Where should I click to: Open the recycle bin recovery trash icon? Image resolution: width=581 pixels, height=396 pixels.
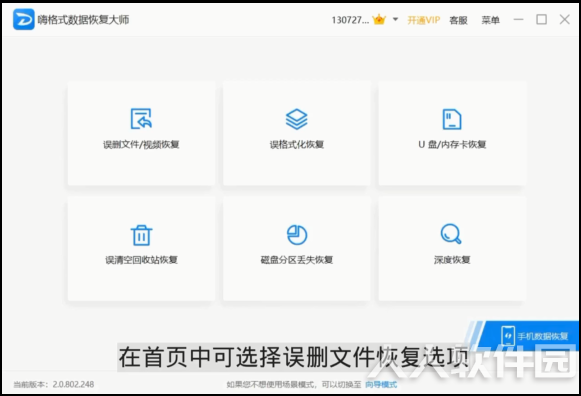pyautogui.click(x=141, y=235)
